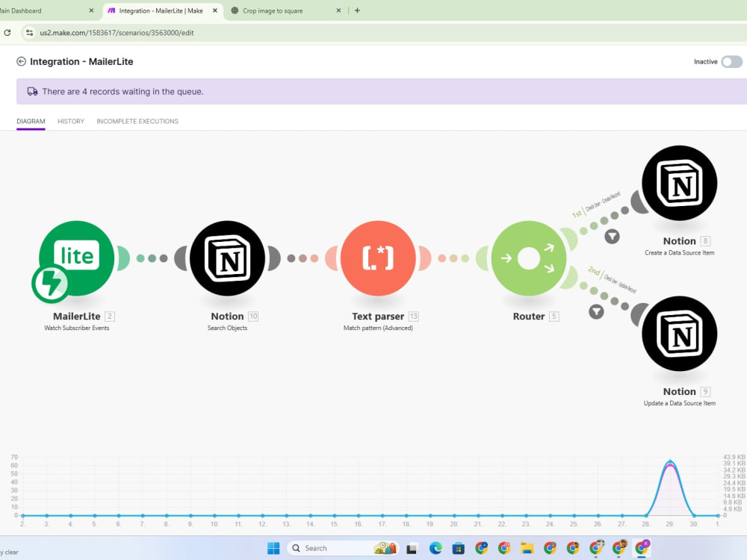
Task: Click the chart data point for day 15
Action: (335, 515)
